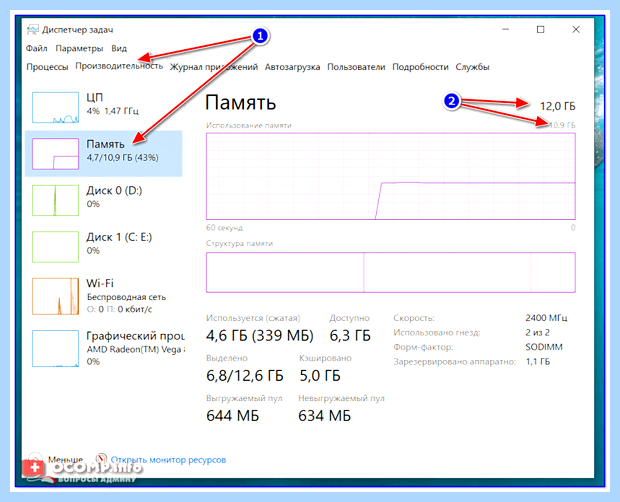Viewport: 620px width, 502px height.
Task: Maximize the Task Manager window
Action: point(541,29)
